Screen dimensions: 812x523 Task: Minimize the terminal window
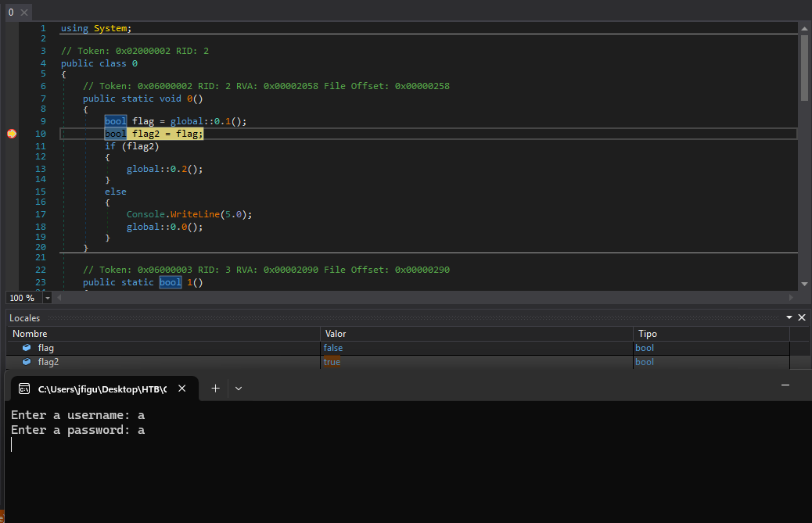tap(785, 385)
